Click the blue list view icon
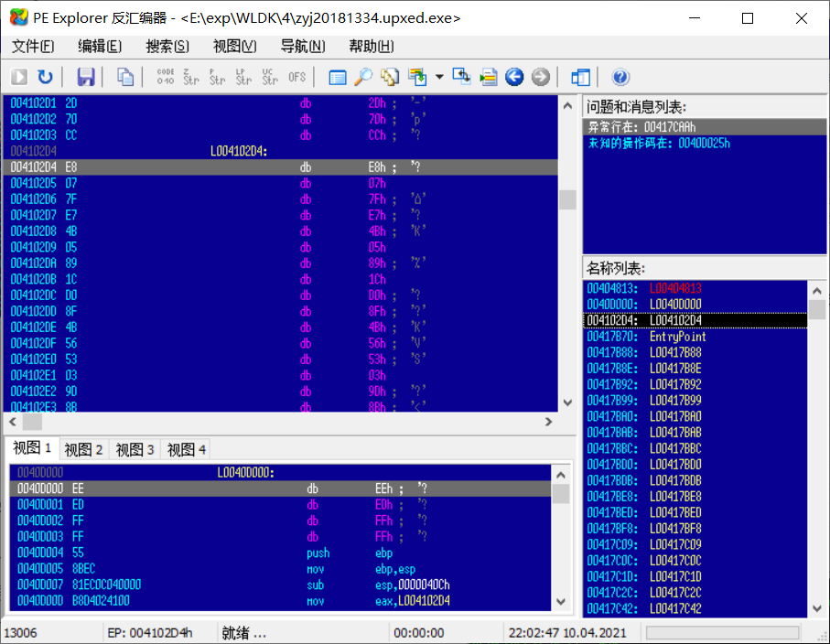The image size is (830, 644). pyautogui.click(x=337, y=77)
